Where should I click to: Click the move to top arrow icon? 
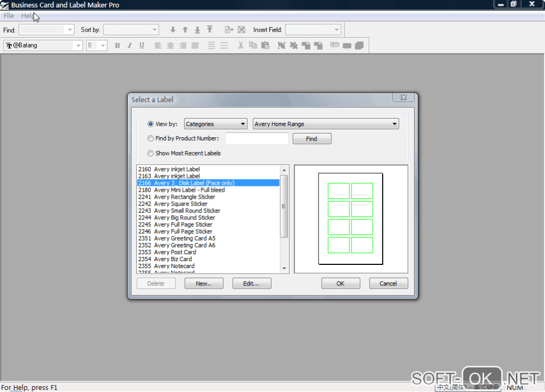[209, 29]
